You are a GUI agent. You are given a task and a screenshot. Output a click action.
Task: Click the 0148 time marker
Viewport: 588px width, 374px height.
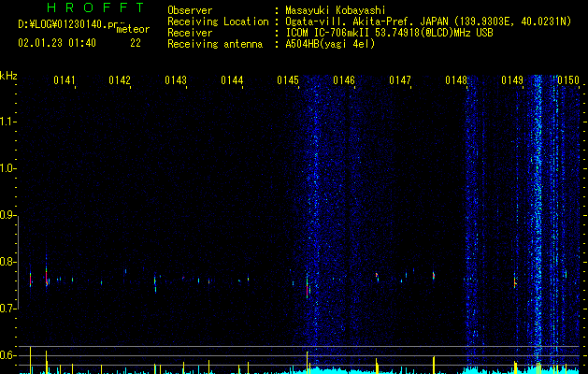click(x=456, y=80)
